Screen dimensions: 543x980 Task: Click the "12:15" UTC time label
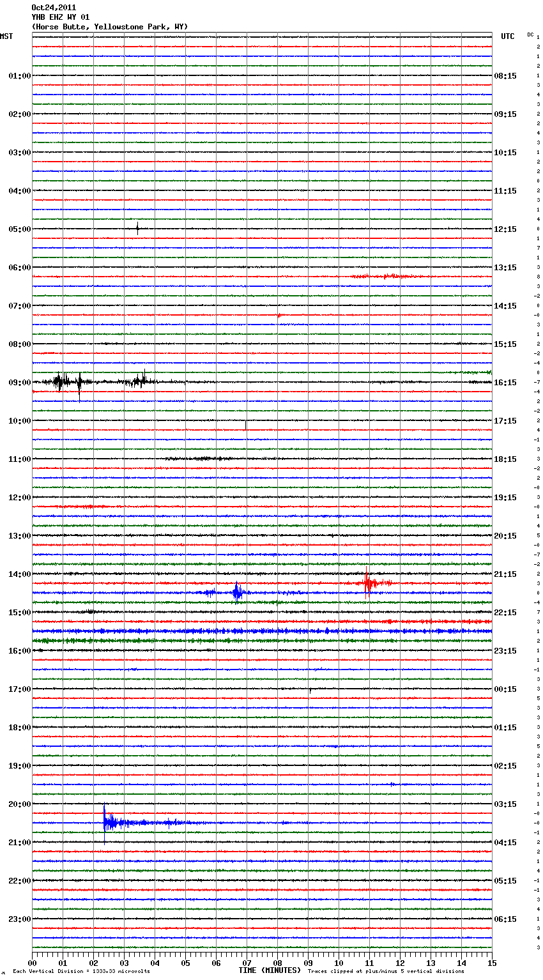coord(505,229)
